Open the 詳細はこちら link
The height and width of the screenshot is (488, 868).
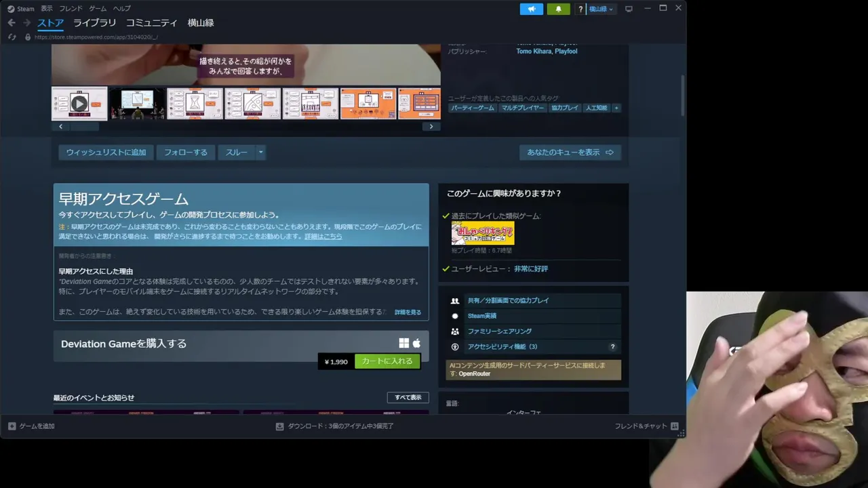click(x=323, y=237)
